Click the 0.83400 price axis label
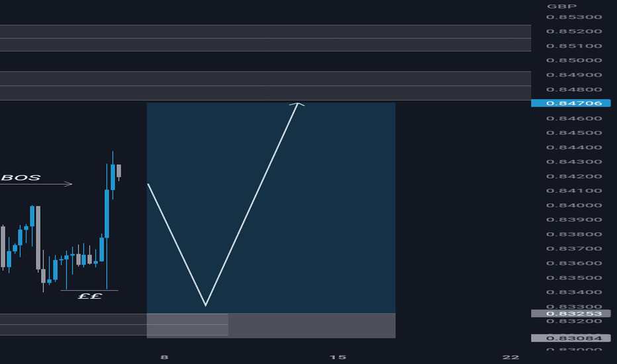617x364 pixels. (x=574, y=292)
